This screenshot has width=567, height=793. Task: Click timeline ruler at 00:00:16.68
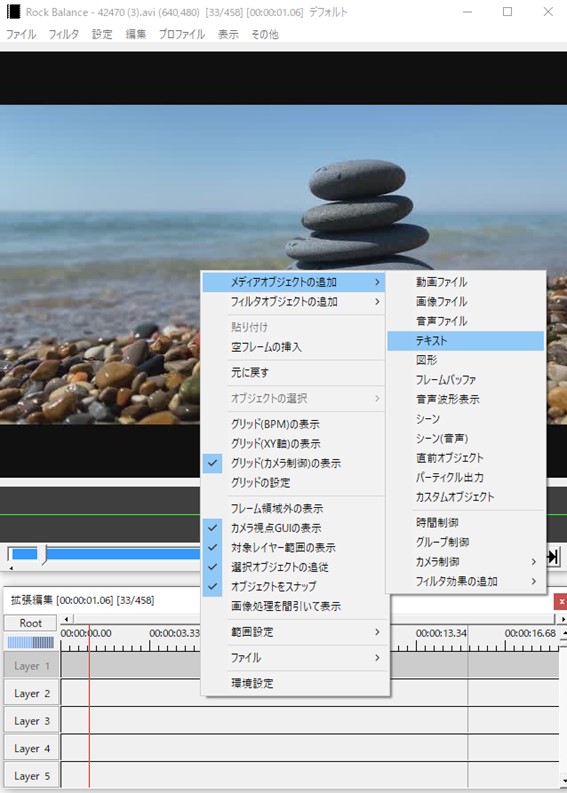[530, 633]
